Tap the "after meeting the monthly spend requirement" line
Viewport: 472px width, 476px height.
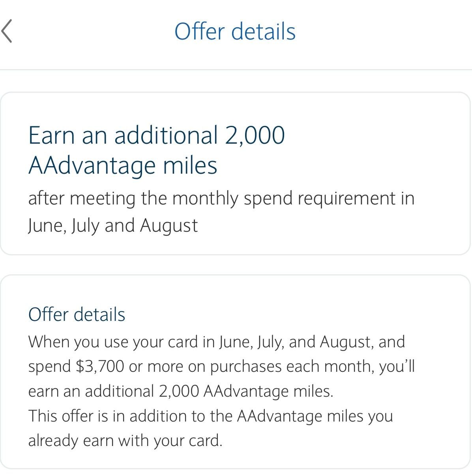[x=221, y=198]
